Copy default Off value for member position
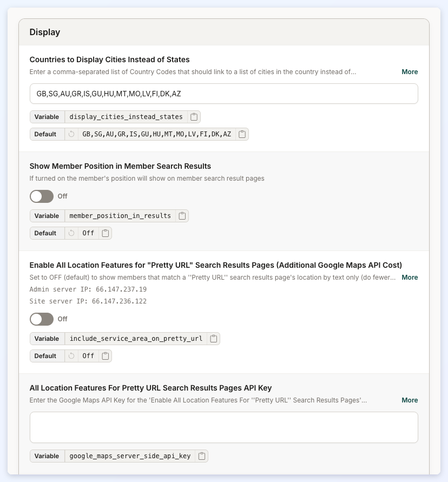Screen dimensions: 448x482 point(105,233)
